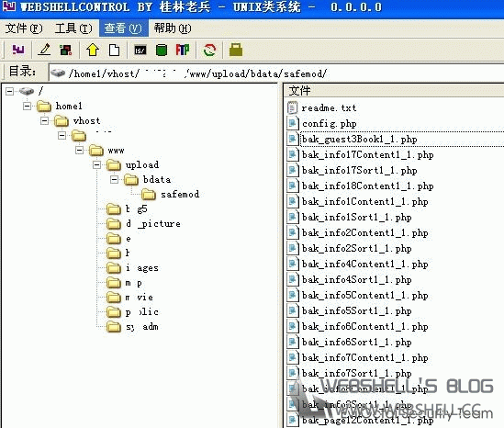Click the green database cylinder icon
The image size is (504, 428).
(x=162, y=51)
